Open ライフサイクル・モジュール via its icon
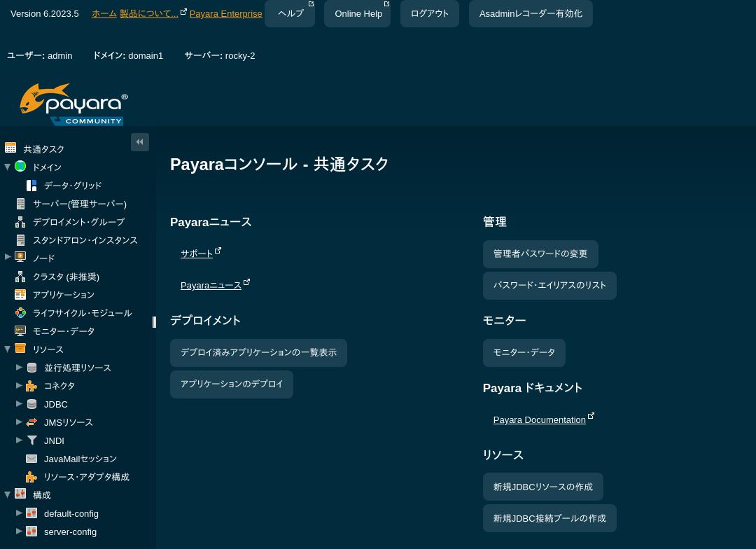 point(20,312)
